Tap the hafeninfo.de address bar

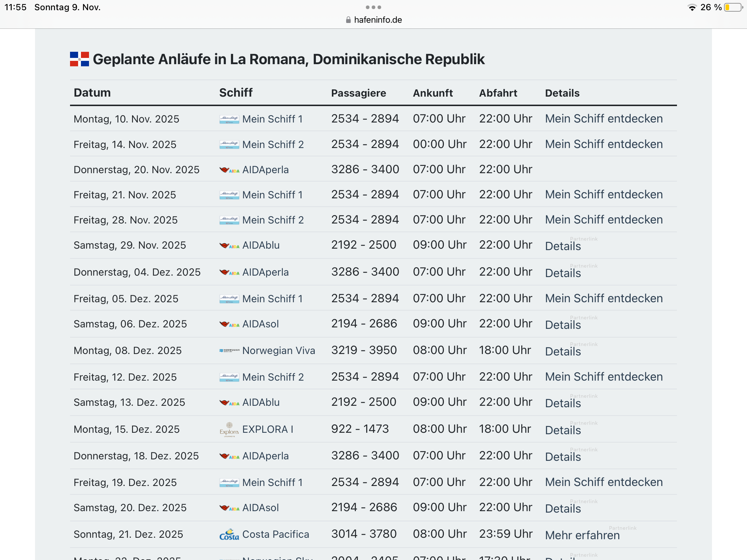point(373,20)
